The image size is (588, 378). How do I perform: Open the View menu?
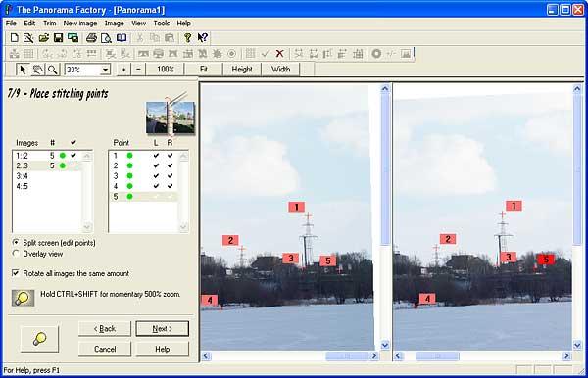click(138, 24)
